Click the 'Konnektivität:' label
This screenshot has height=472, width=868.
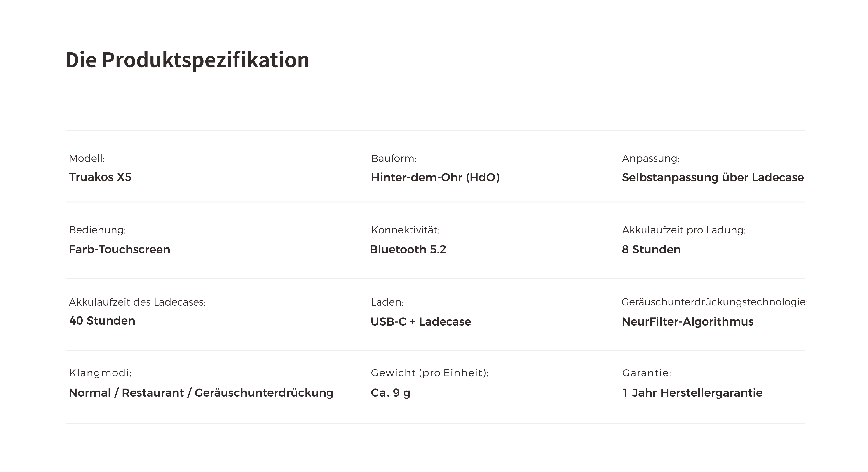(405, 230)
